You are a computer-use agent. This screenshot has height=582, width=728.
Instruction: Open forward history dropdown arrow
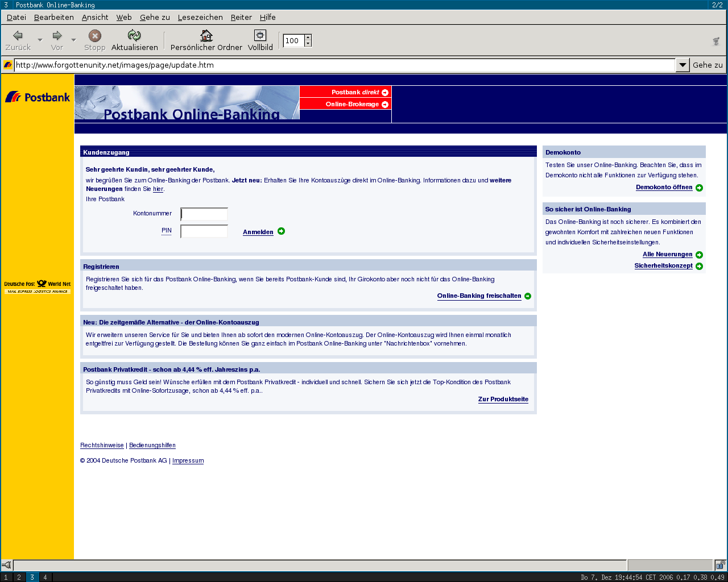[73, 40]
